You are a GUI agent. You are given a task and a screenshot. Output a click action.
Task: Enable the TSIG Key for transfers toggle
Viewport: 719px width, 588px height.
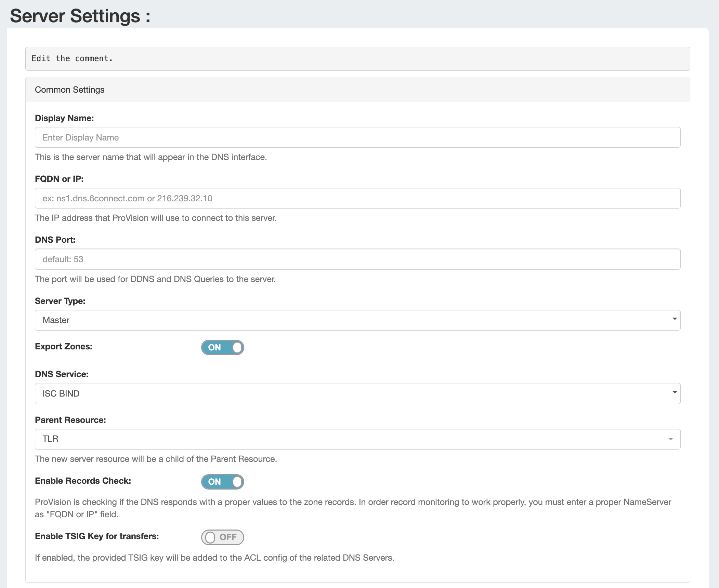tap(222, 537)
